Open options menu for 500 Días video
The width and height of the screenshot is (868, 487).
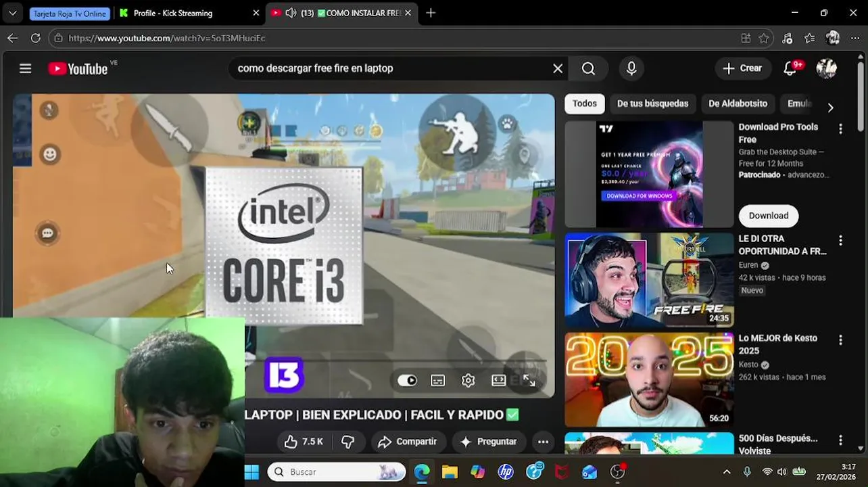840,440
